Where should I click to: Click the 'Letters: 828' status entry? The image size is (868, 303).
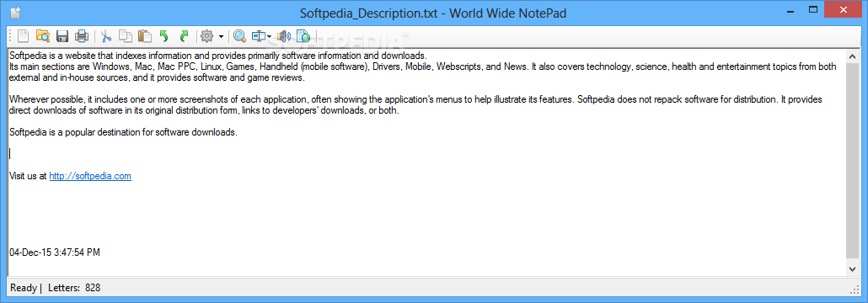pyautogui.click(x=74, y=288)
